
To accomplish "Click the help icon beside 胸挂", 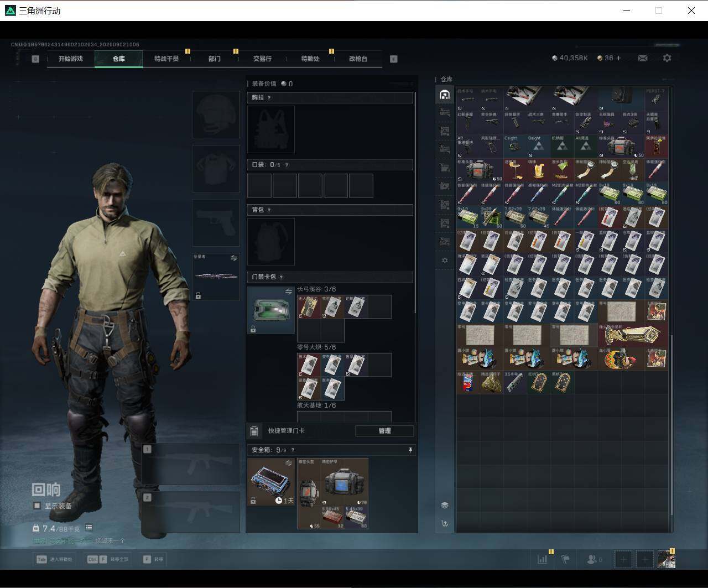I will tap(269, 98).
